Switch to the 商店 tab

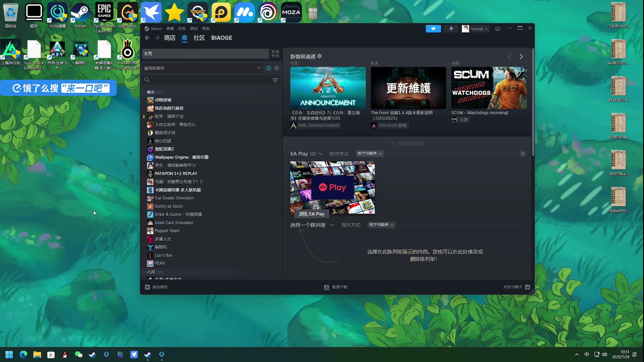[170, 38]
